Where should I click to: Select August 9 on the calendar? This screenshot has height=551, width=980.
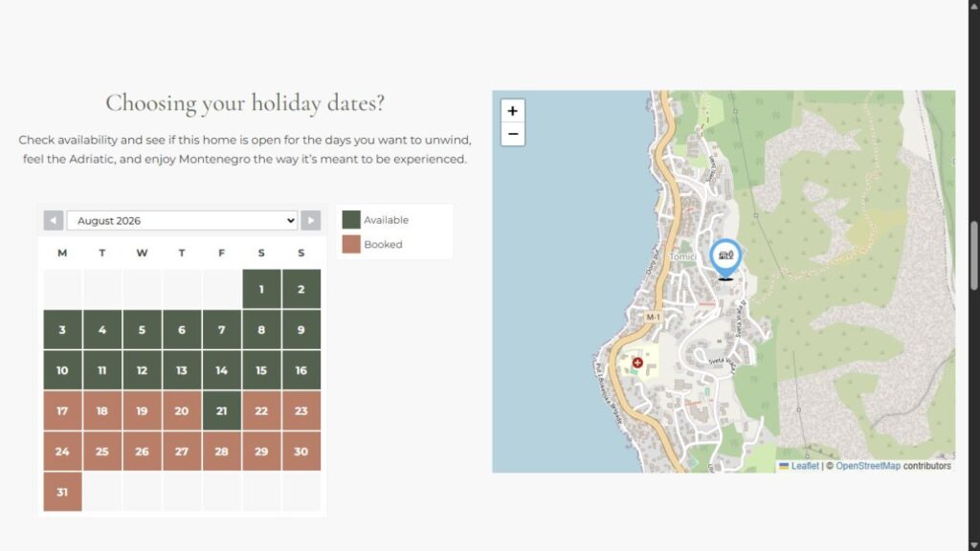pyautogui.click(x=301, y=330)
